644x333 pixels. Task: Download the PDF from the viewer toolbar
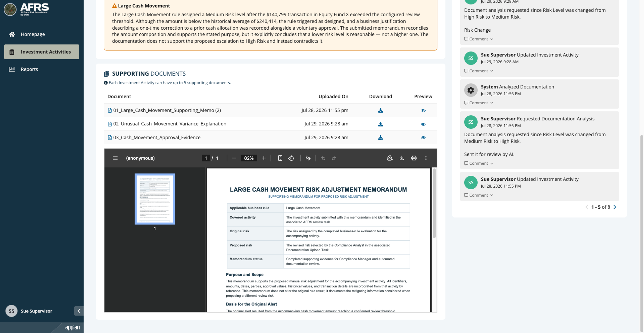[x=401, y=158]
